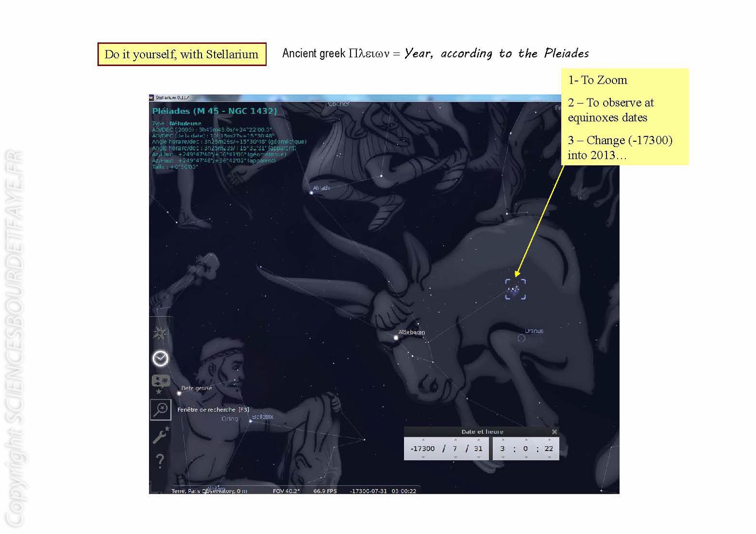This screenshot has height=534, width=756.
Task: Click the Orion constellation label
Action: 230,419
